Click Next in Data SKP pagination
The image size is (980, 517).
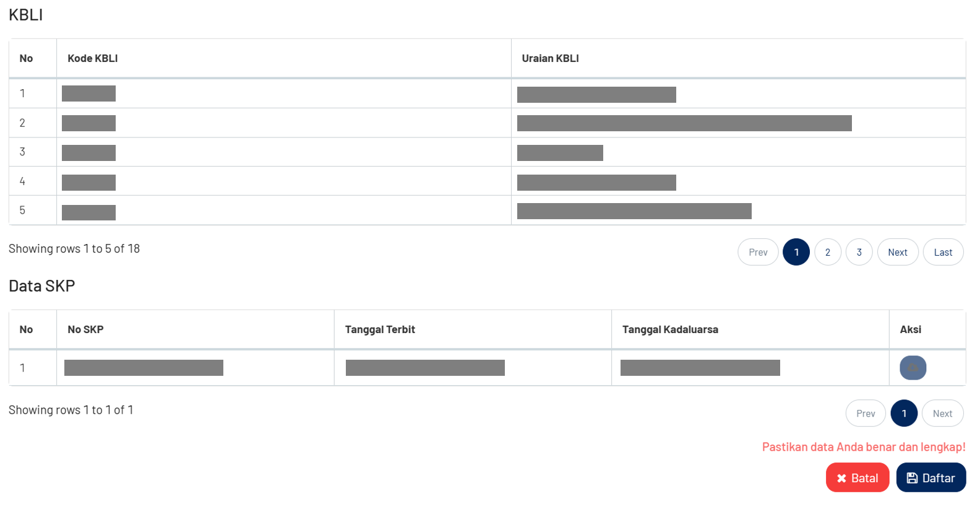click(x=942, y=413)
